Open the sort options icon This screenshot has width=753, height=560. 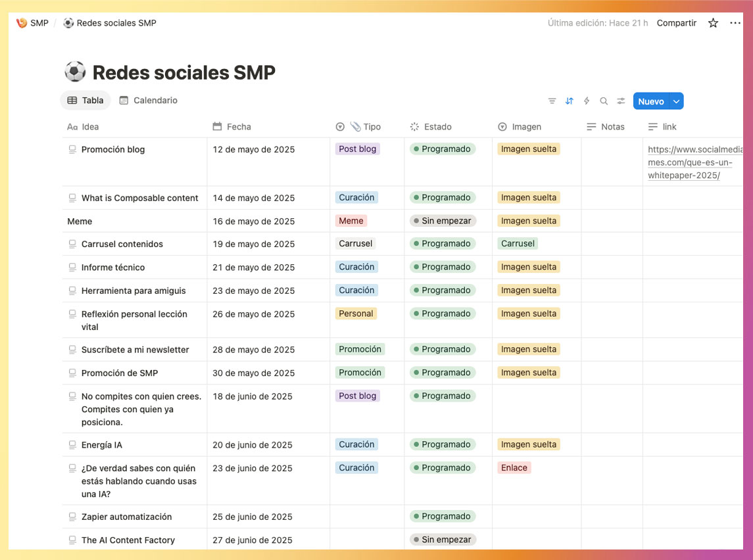(570, 101)
